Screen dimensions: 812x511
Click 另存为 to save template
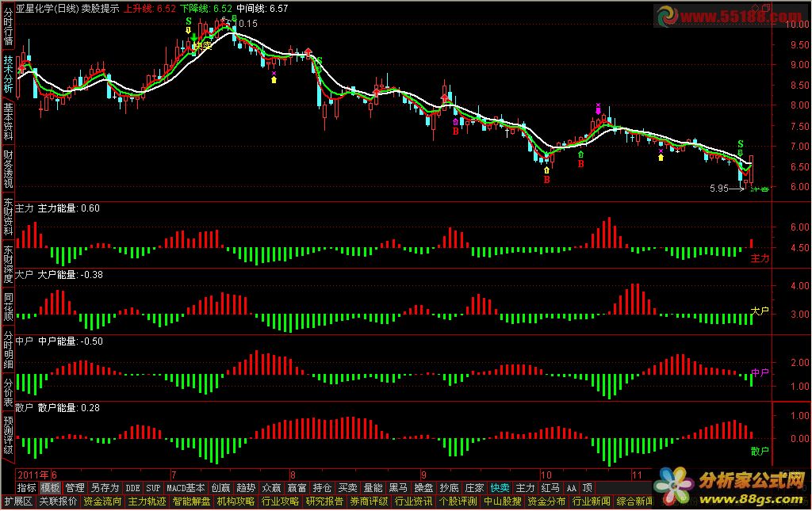pos(105,488)
